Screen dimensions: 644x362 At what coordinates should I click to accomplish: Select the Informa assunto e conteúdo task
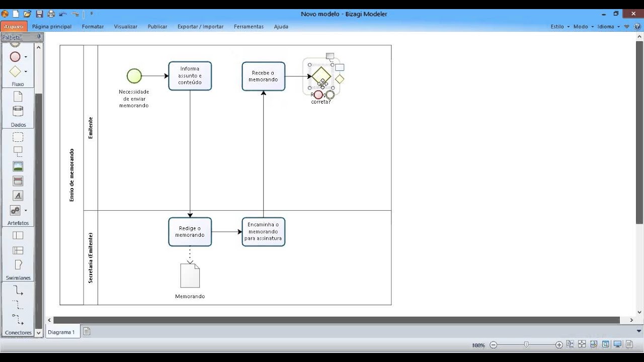point(190,76)
